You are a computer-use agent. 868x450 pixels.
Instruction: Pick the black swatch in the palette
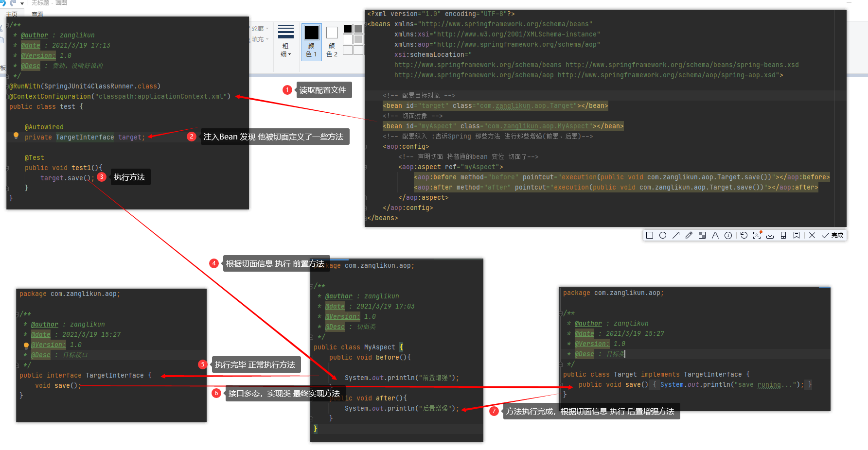coord(348,29)
